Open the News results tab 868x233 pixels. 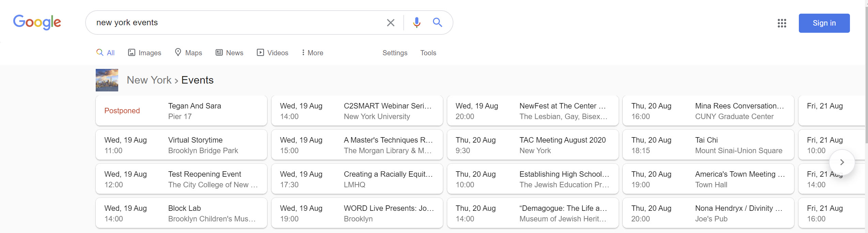[x=230, y=53]
